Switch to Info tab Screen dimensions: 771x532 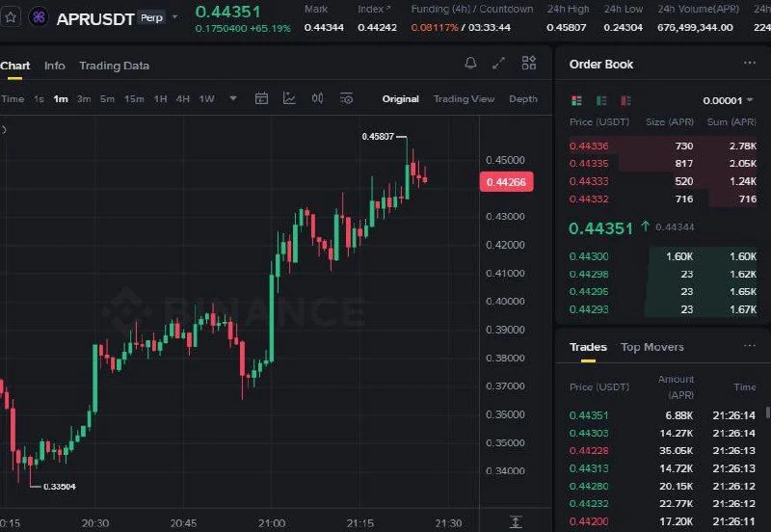point(55,66)
